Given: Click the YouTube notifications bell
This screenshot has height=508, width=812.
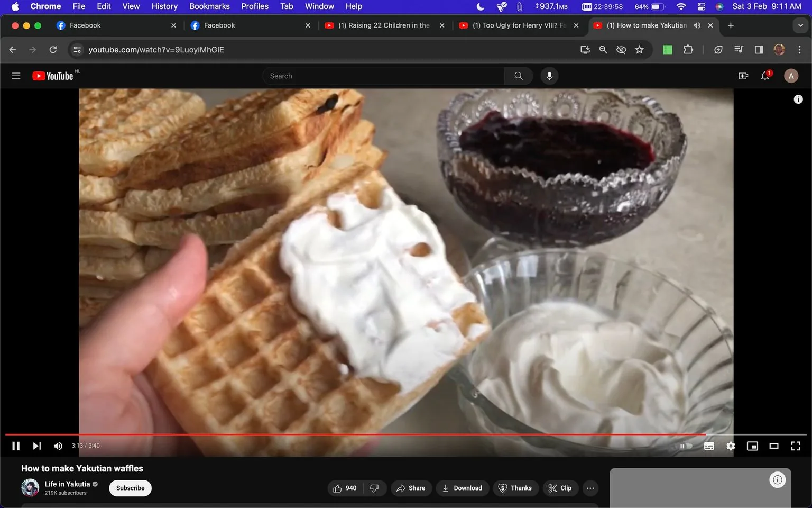Looking at the screenshot, I should click(x=764, y=76).
